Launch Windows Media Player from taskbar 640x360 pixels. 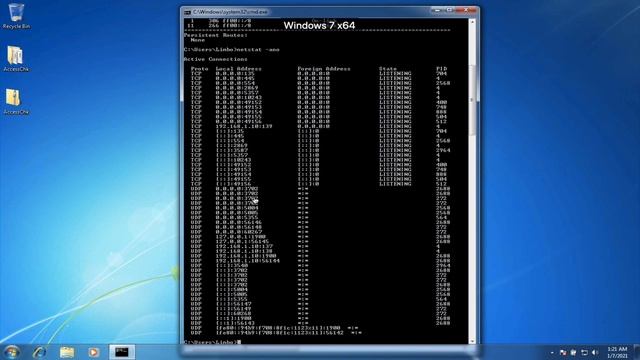point(93,352)
